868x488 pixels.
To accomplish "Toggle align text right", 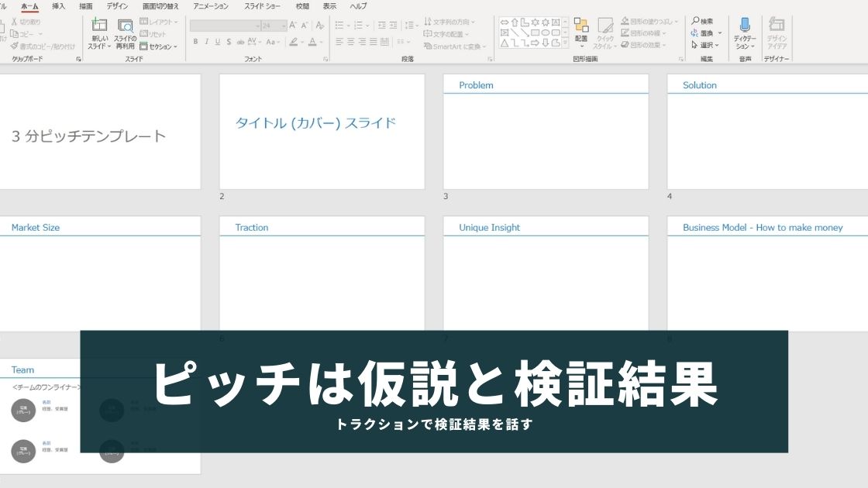I will 362,42.
